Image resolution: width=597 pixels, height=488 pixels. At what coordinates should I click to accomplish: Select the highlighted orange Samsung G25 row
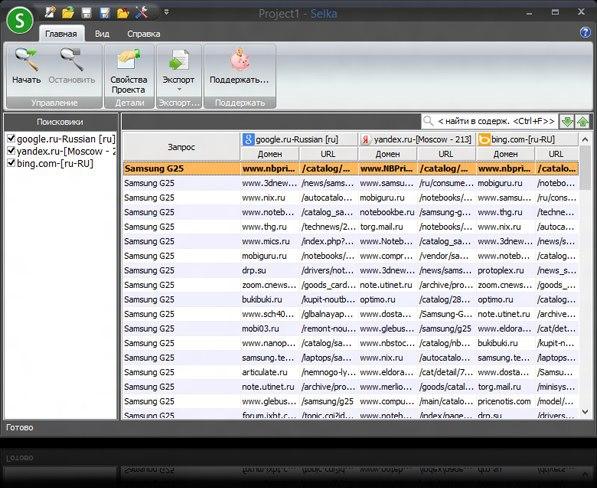pos(351,168)
